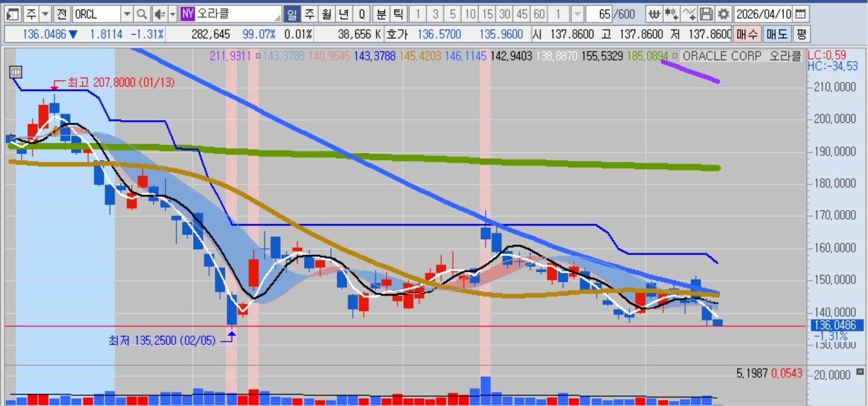Choose the 5 minute interval button
The image size is (868, 406).
(453, 13)
